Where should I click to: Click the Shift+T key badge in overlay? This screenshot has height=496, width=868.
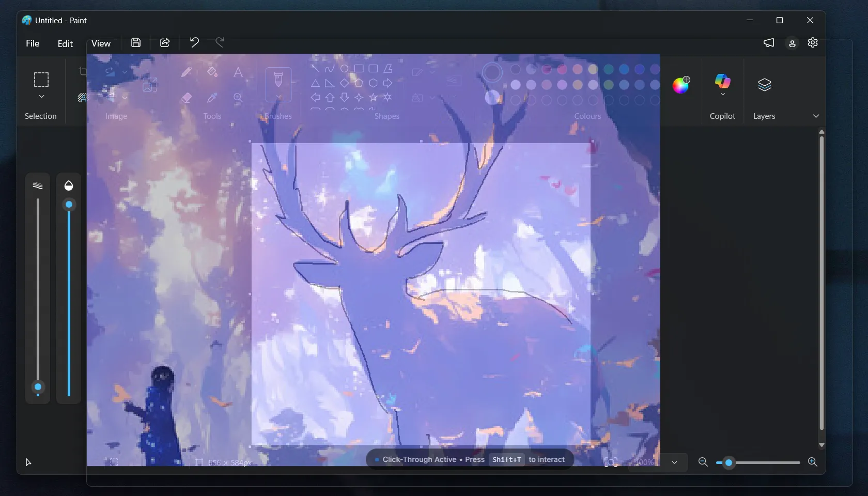(x=506, y=459)
